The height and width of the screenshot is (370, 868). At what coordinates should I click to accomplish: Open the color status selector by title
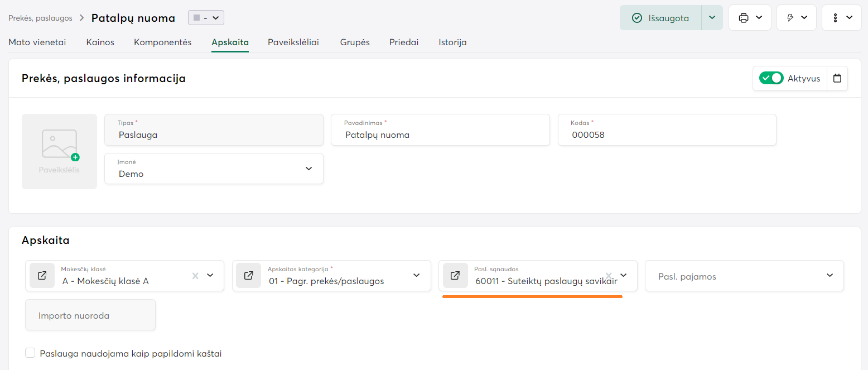coord(206,18)
